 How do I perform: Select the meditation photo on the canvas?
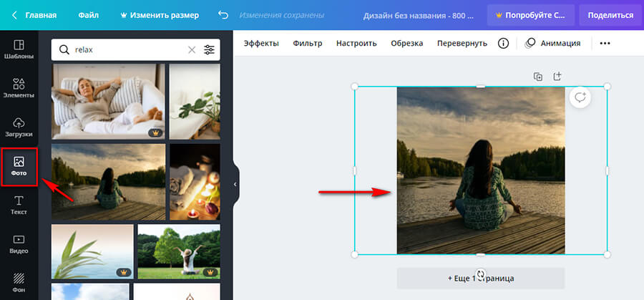coord(481,170)
